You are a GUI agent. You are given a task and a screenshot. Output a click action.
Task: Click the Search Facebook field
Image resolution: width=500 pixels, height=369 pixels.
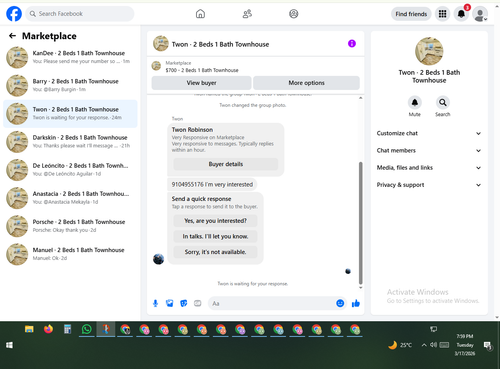[80, 14]
